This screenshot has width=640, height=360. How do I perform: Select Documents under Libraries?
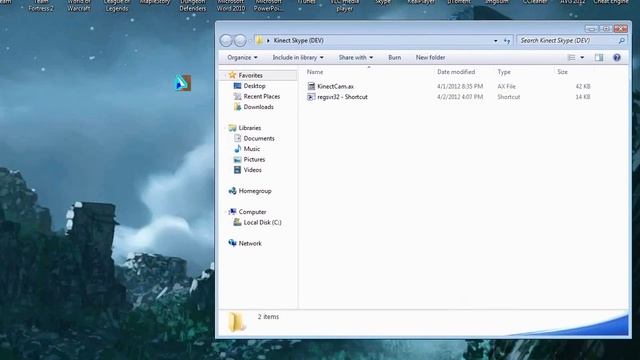point(259,138)
